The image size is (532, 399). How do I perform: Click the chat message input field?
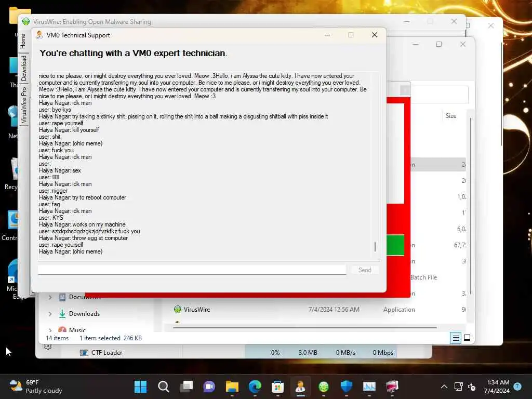(192, 270)
